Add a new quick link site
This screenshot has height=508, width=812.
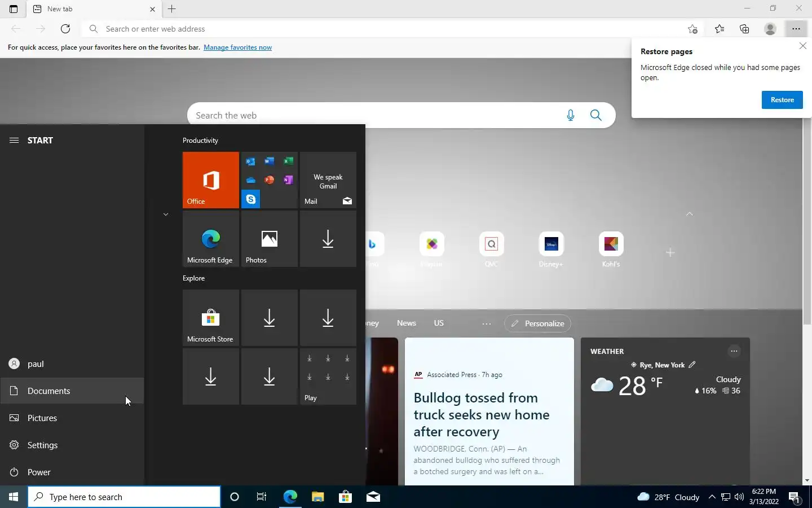click(x=670, y=252)
